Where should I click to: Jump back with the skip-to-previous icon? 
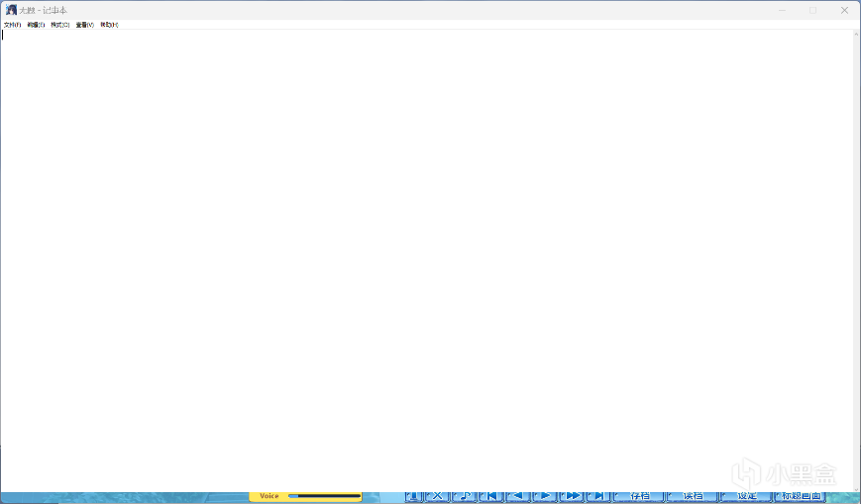(x=490, y=496)
